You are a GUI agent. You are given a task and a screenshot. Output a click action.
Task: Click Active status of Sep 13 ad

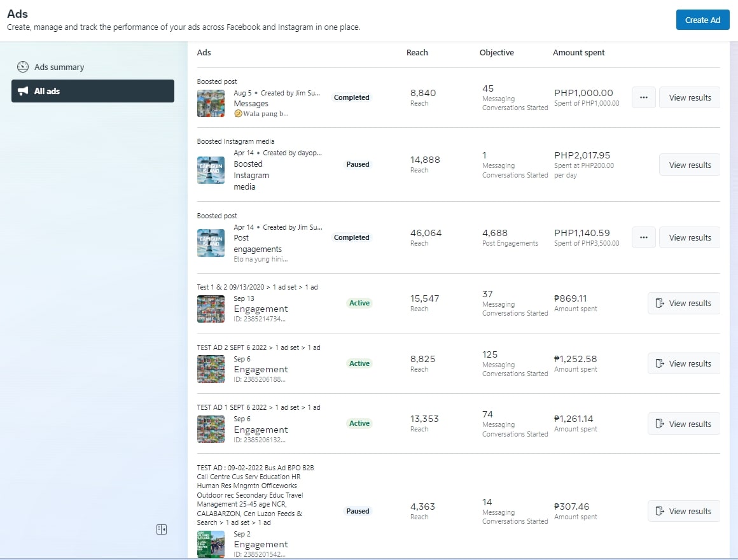pos(359,303)
